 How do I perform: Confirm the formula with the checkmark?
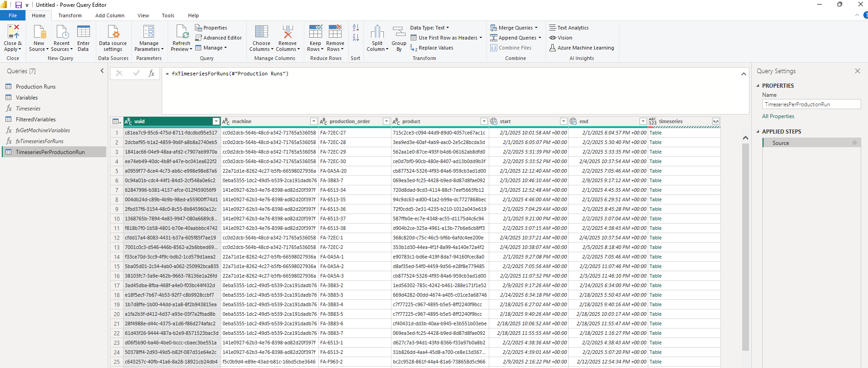point(136,73)
